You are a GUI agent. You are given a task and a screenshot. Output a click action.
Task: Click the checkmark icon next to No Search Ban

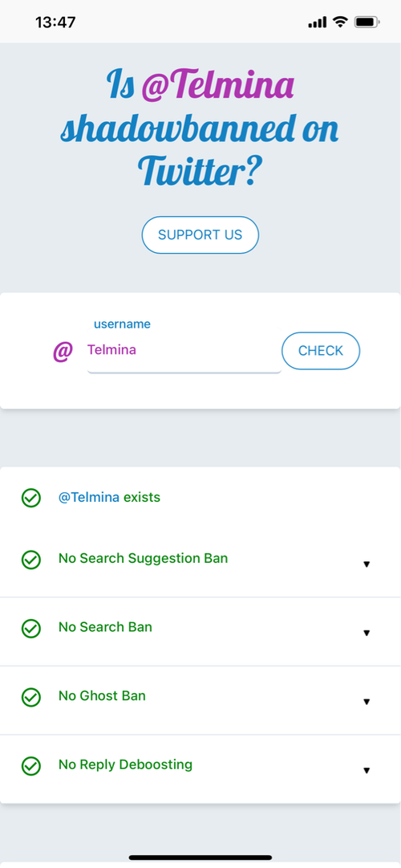(31, 628)
